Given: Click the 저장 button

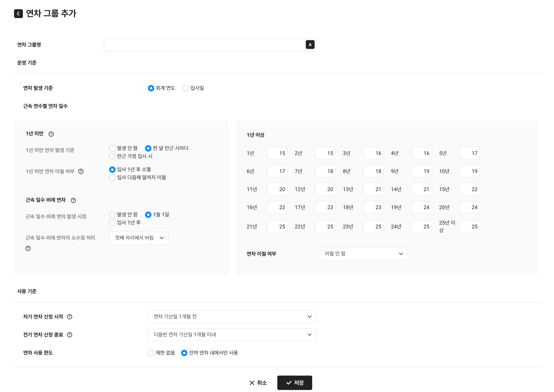Looking at the screenshot, I should pos(294,383).
